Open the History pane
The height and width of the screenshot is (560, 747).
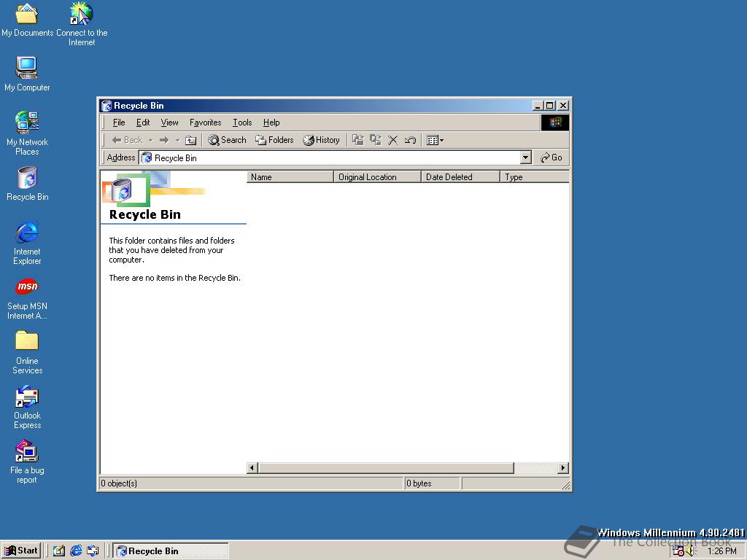322,140
